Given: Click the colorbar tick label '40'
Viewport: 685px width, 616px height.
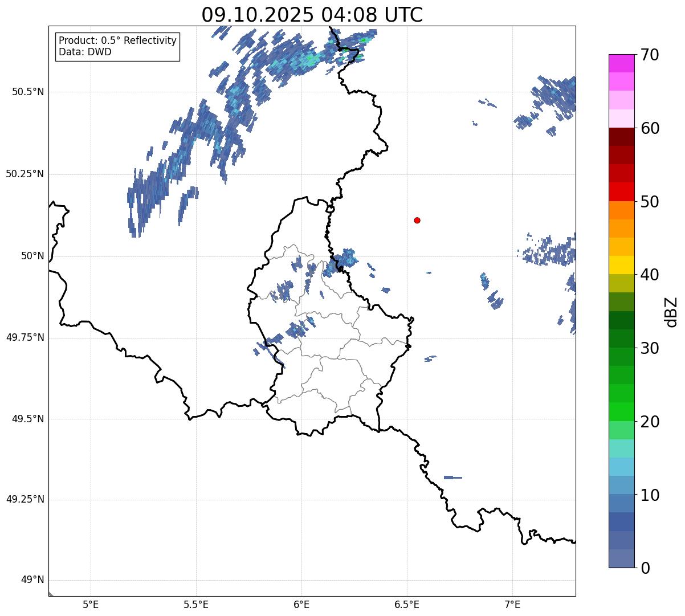Looking at the screenshot, I should pyautogui.click(x=650, y=275).
